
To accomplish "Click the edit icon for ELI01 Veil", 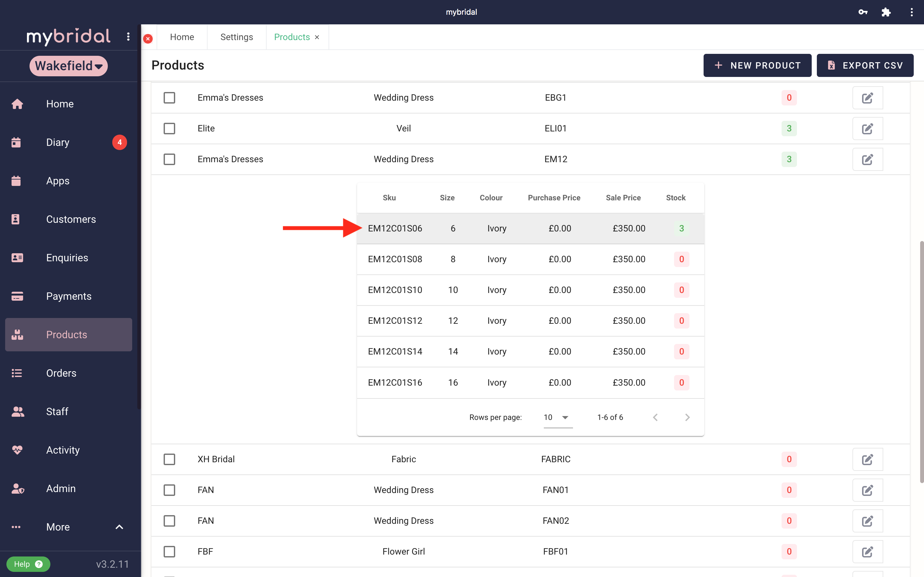I will pyautogui.click(x=867, y=129).
